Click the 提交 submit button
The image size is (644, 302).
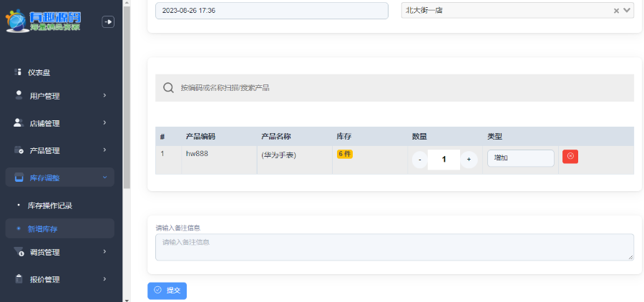click(x=167, y=291)
